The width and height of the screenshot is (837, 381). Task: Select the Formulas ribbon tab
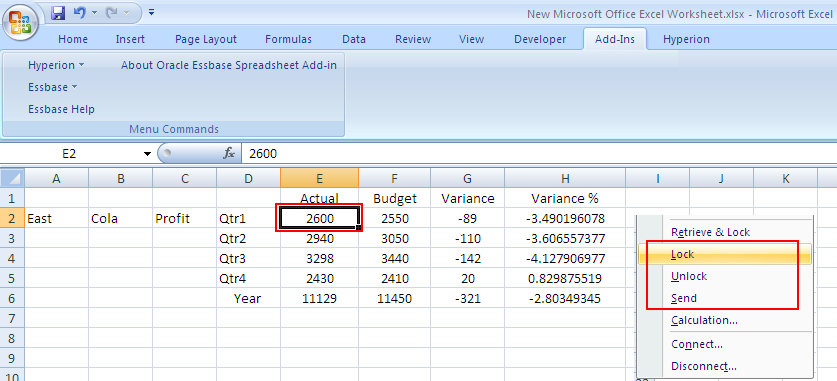click(x=288, y=39)
